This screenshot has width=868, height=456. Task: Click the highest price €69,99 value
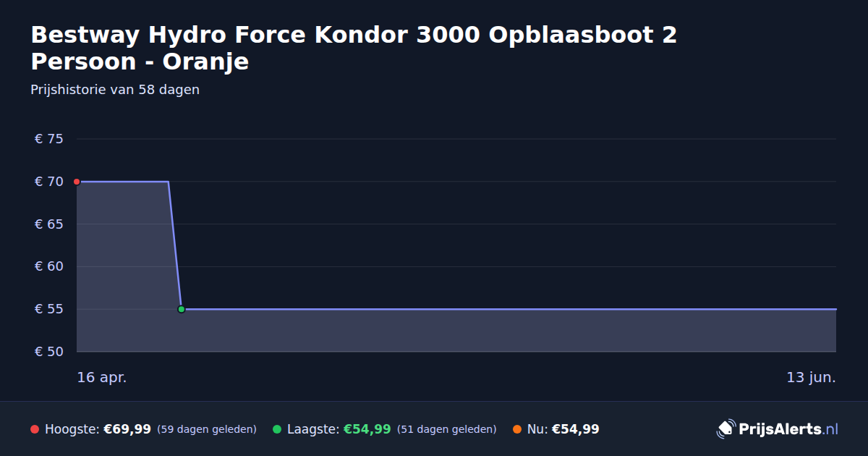click(x=127, y=429)
